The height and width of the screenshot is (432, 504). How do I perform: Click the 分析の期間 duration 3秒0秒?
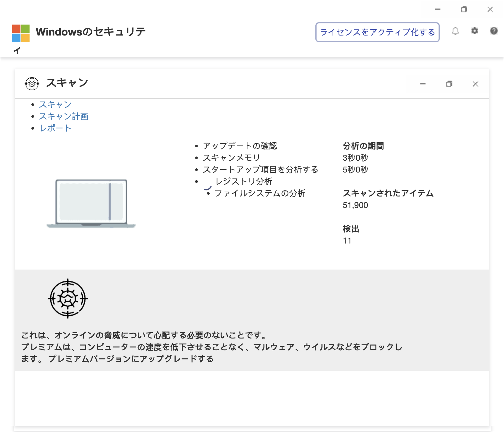[355, 158]
